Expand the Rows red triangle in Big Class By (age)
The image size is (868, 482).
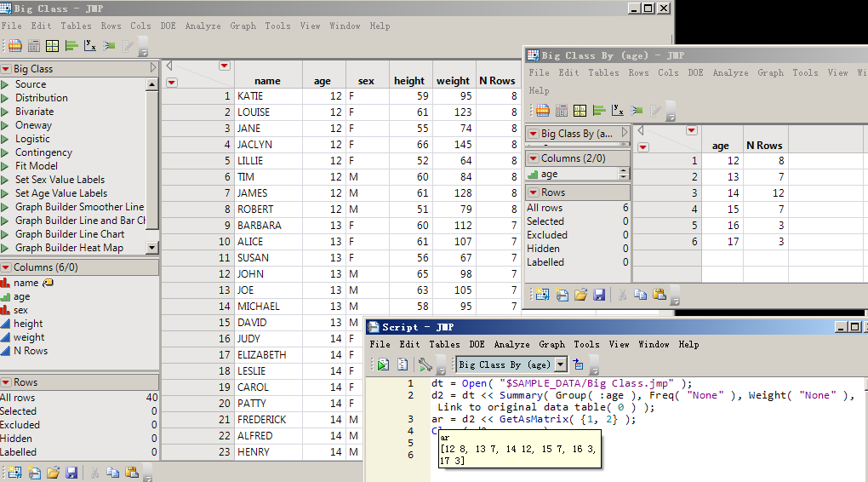(x=533, y=192)
